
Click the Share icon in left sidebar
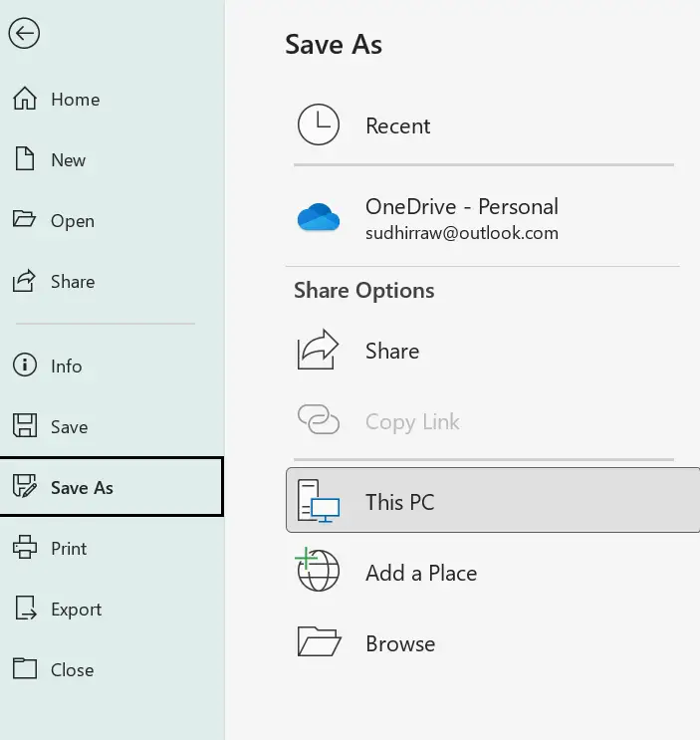(24, 282)
